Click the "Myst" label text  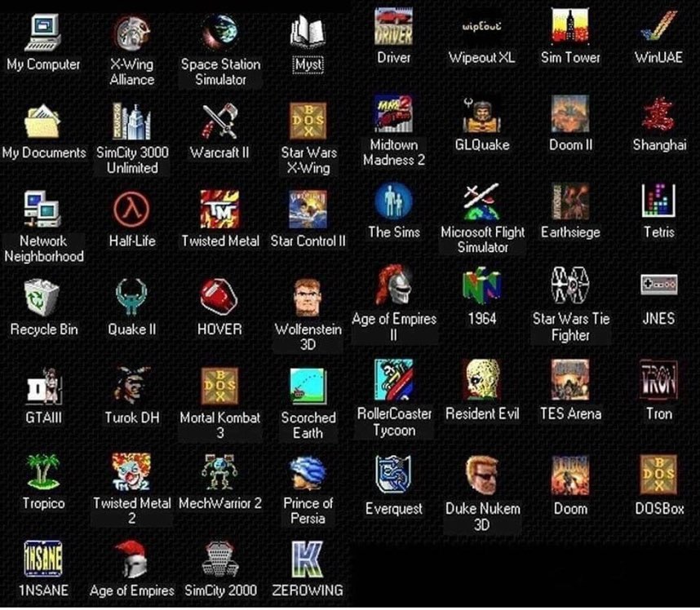[308, 65]
